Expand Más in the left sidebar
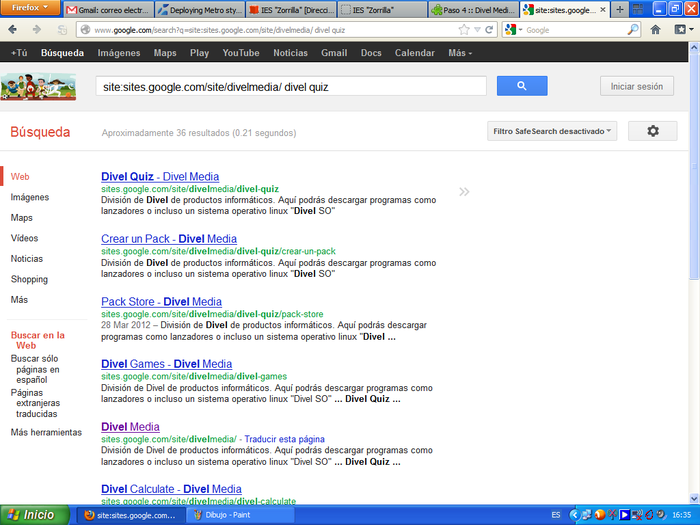The image size is (700, 525). tap(19, 300)
